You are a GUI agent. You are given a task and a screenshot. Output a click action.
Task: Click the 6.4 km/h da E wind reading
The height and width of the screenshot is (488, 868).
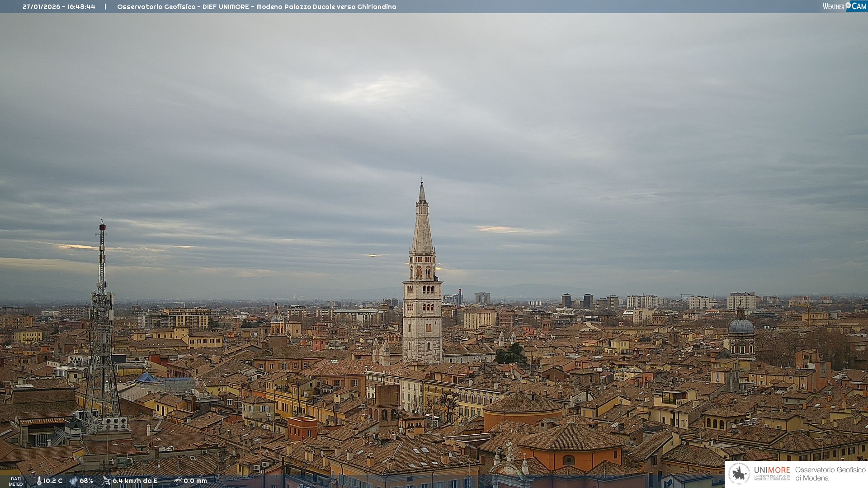coord(135,481)
